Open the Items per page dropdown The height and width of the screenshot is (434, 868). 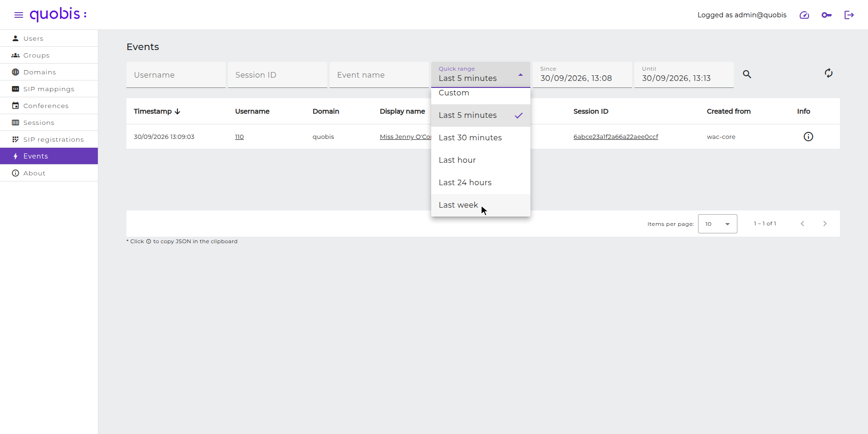point(718,224)
